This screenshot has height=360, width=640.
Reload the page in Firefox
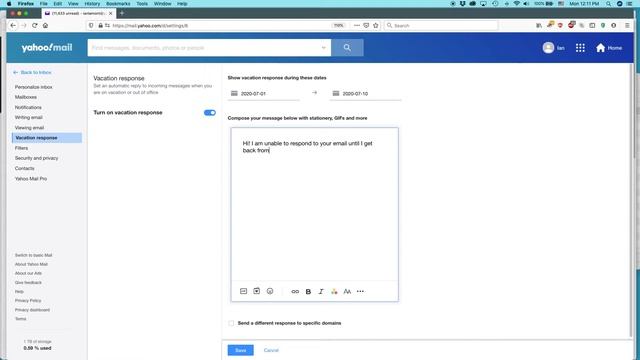[35, 25]
